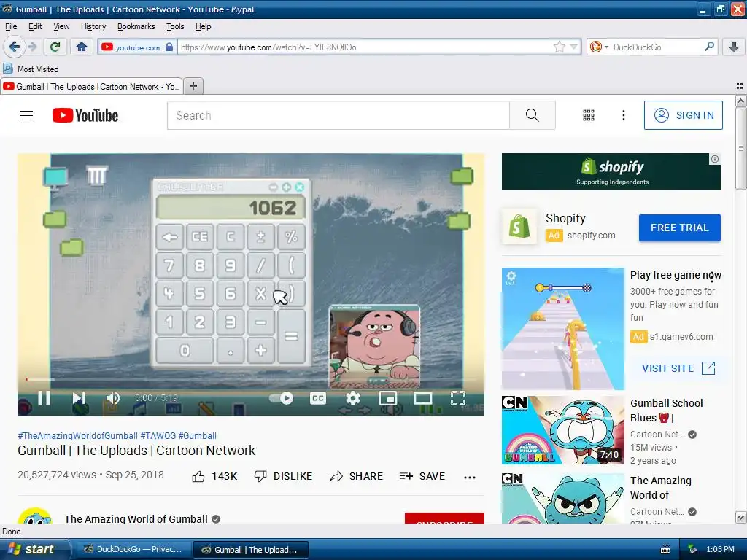
Task: Open the History menu
Action: pyautogui.click(x=93, y=26)
